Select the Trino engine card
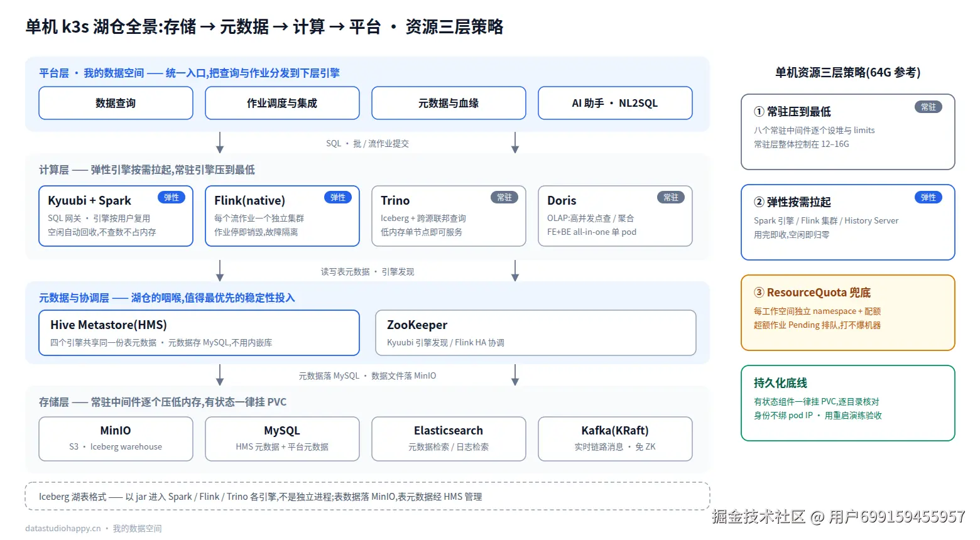980x540 pixels. [x=449, y=216]
